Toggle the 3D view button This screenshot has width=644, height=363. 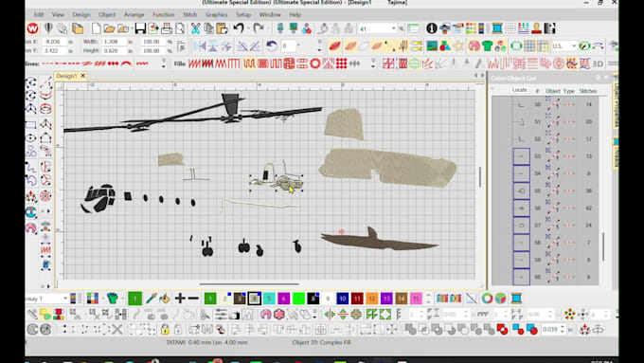pos(598,64)
